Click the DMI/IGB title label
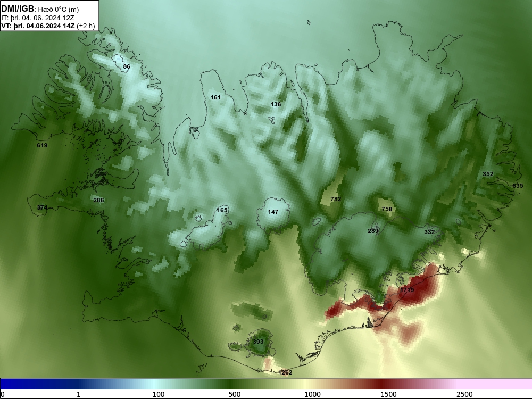 [18, 9]
